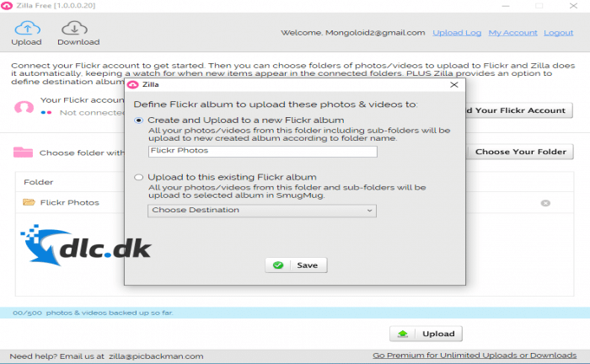Click the Save button
Viewport: 590px width, 364px height.
click(296, 265)
